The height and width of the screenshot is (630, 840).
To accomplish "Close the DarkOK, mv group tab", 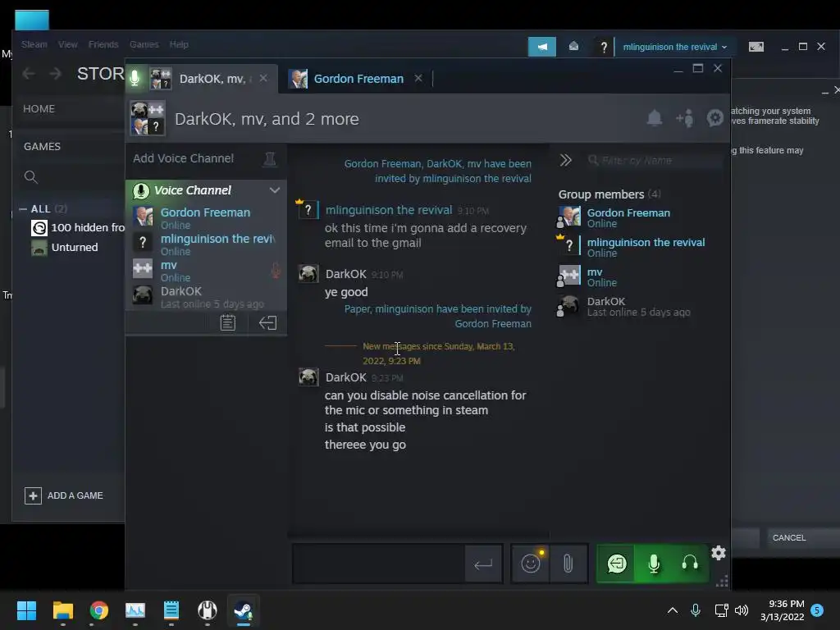I will click(263, 78).
